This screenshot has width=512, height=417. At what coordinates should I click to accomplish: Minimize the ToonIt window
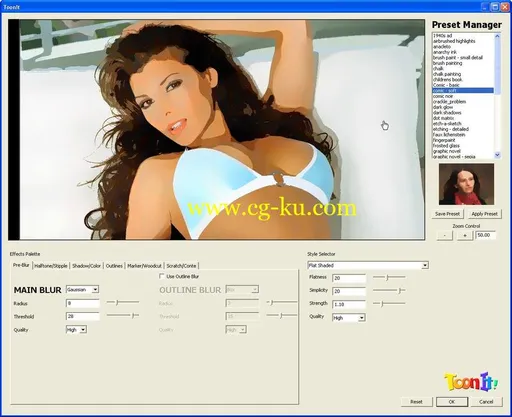click(x=486, y=6)
